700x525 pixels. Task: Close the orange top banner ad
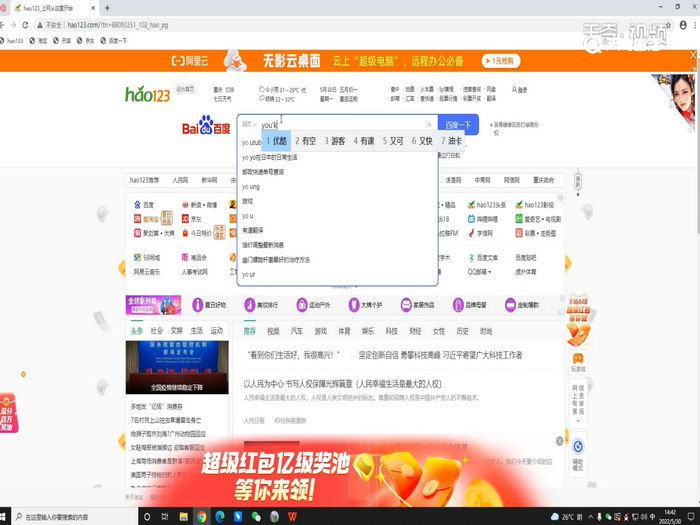click(x=694, y=55)
